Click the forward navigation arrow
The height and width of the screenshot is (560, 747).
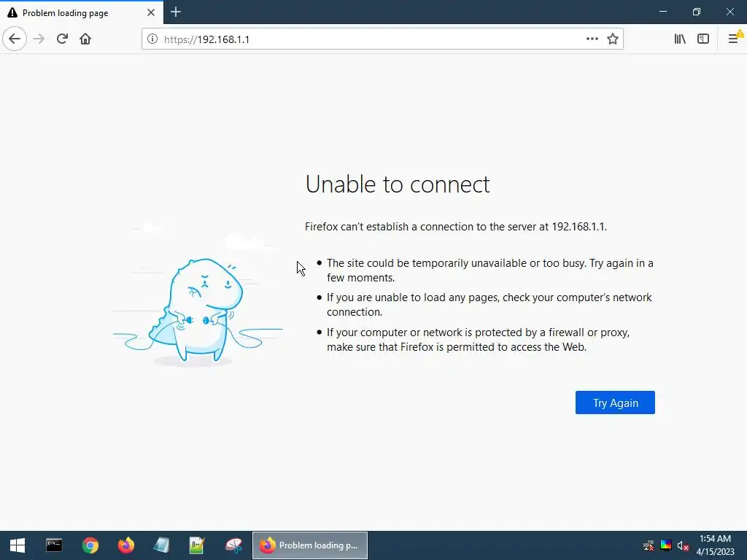39,39
